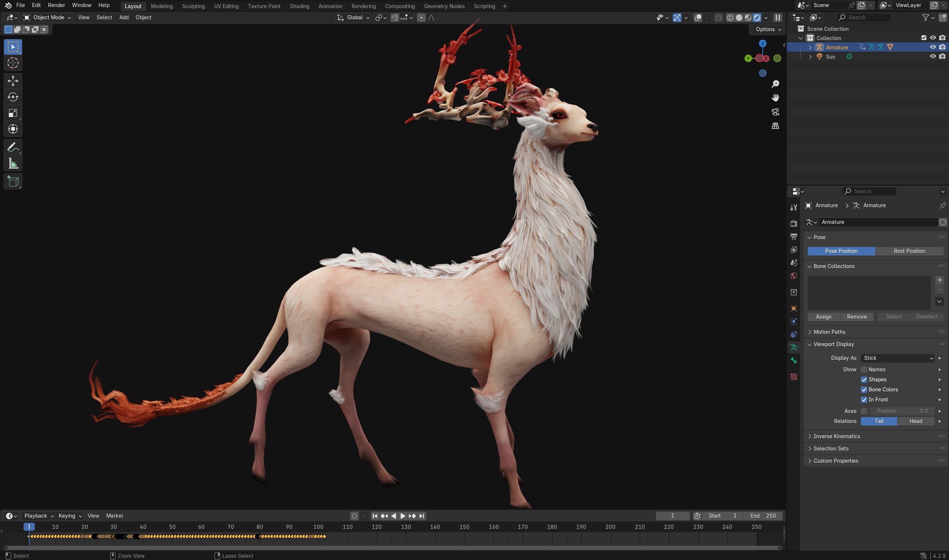The image size is (949, 560).
Task: Hide the Sun object in outliner
Action: [932, 56]
